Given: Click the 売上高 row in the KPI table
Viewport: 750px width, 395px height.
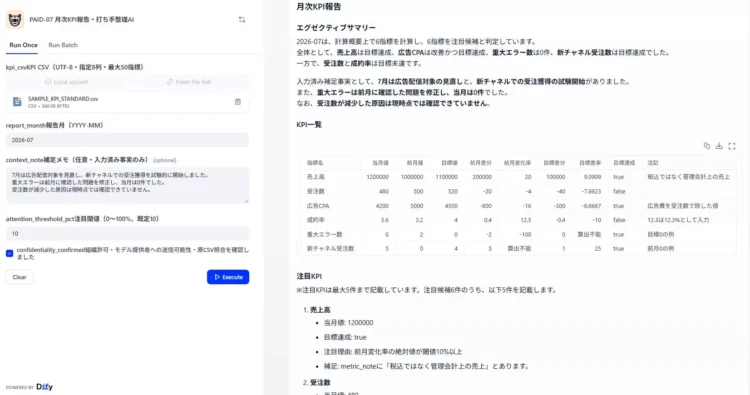Looking at the screenshot, I should [518, 177].
